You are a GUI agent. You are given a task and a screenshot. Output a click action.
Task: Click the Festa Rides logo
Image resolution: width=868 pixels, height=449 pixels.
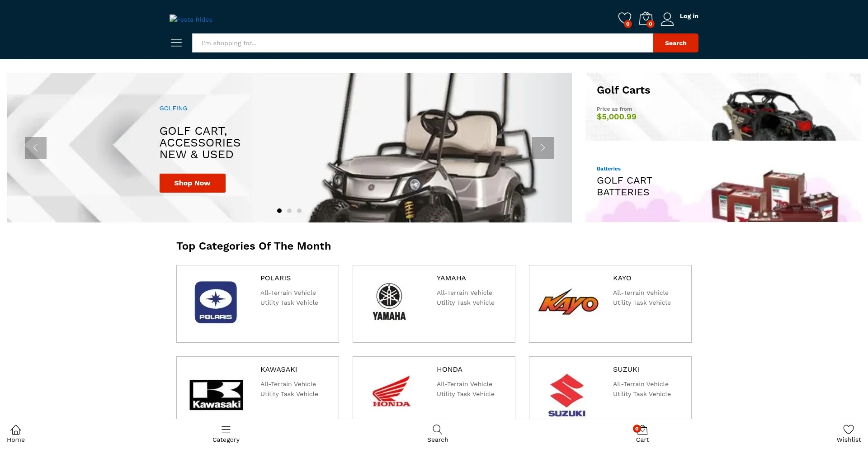(191, 19)
